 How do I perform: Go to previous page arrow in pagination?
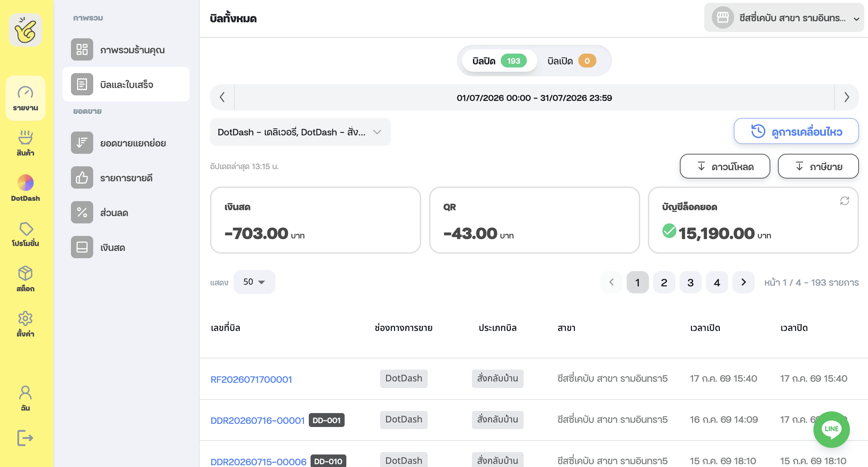click(x=611, y=282)
